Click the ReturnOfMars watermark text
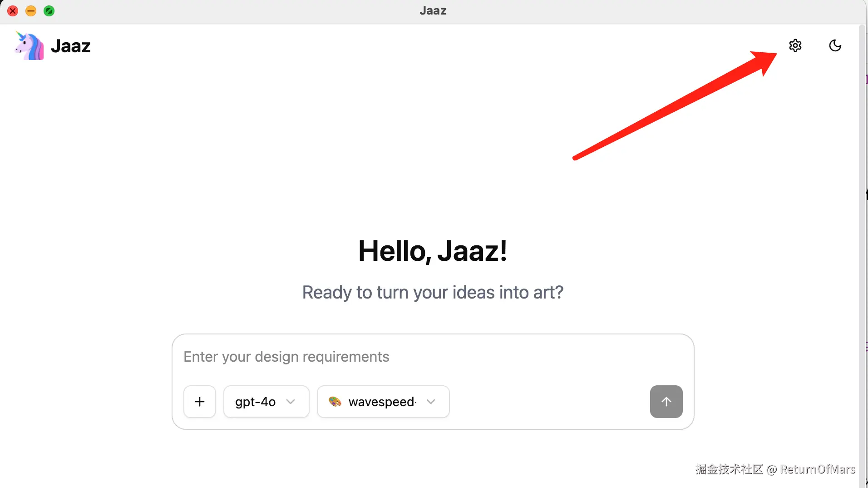 [818, 469]
